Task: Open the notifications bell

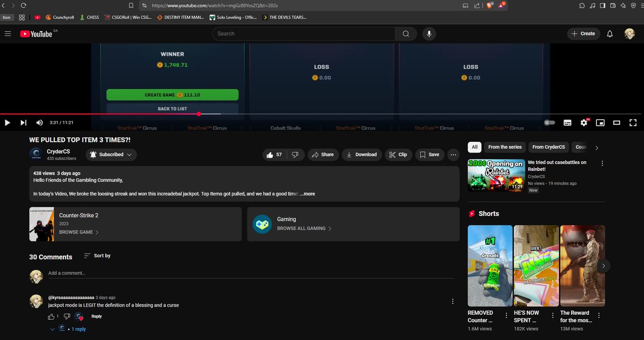Action: tap(610, 33)
